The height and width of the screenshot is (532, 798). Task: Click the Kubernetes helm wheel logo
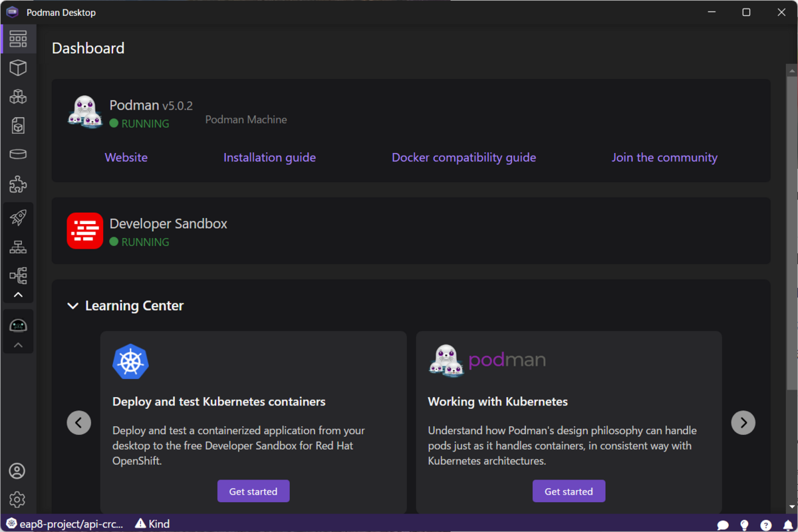(x=130, y=362)
